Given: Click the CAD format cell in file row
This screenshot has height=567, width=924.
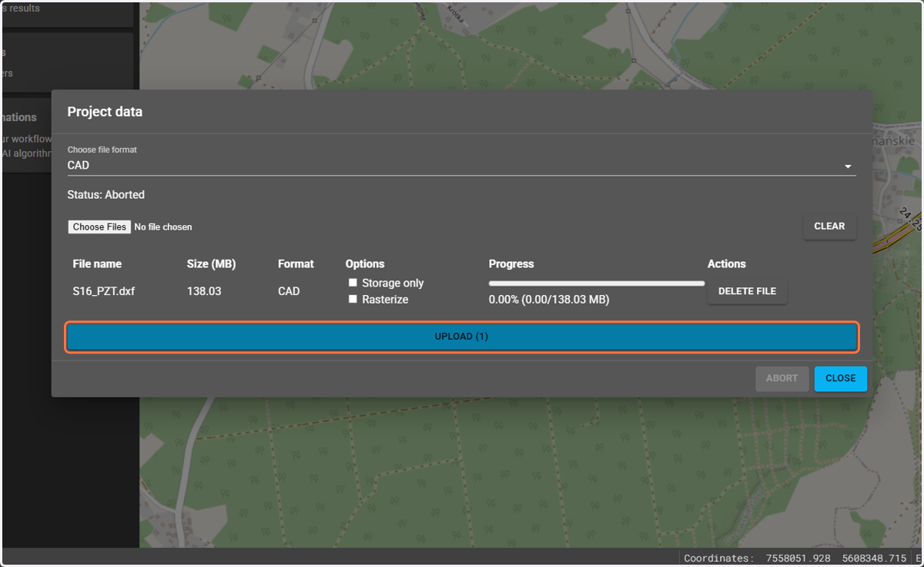Looking at the screenshot, I should pos(289,291).
